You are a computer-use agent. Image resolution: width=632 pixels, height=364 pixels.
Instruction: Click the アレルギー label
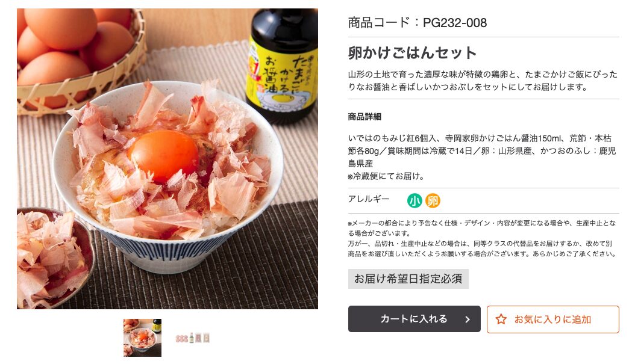point(369,199)
